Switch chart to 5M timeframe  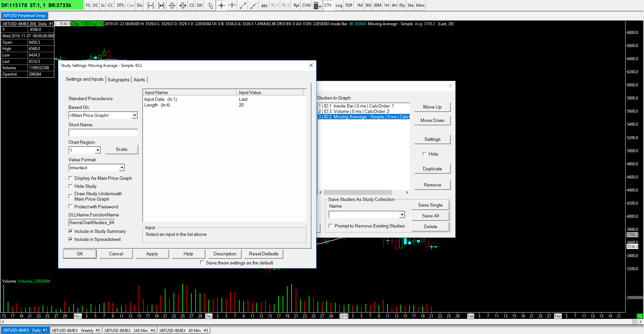click(x=368, y=5)
